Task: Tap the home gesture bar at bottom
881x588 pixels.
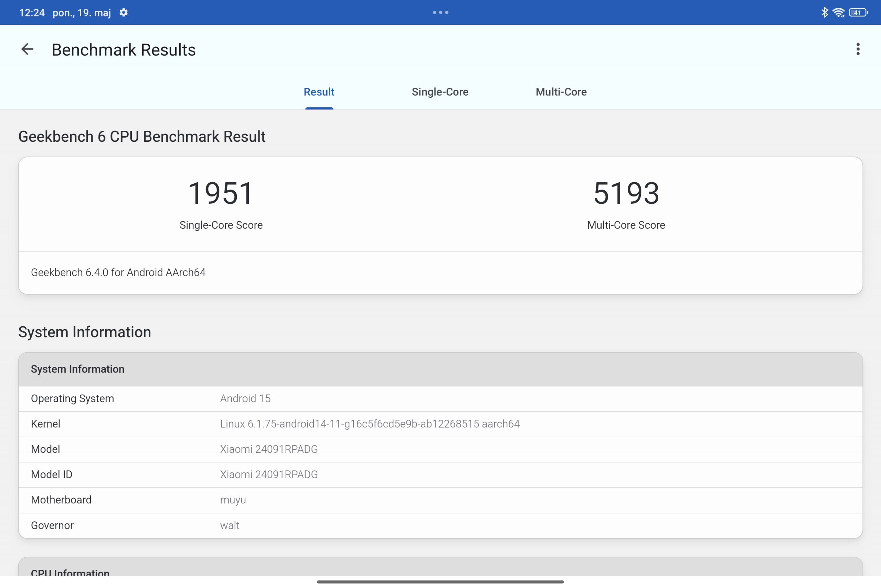Action: pos(440,582)
